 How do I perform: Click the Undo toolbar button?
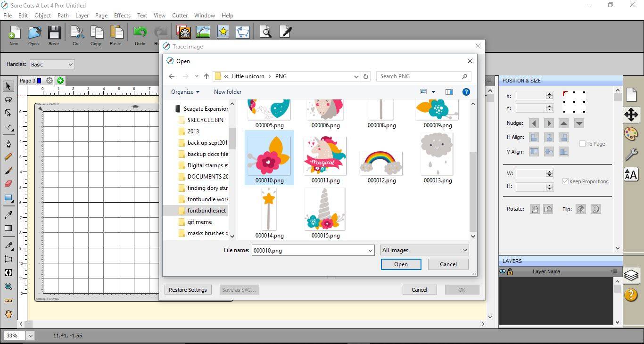[140, 36]
